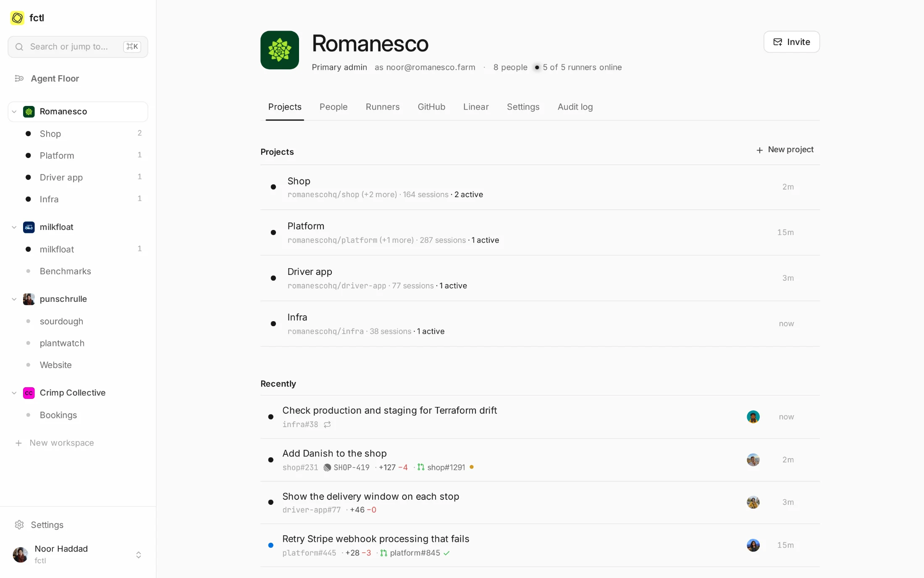Open Agent Floor from the sidebar
The width and height of the screenshot is (924, 578).
[x=78, y=79]
